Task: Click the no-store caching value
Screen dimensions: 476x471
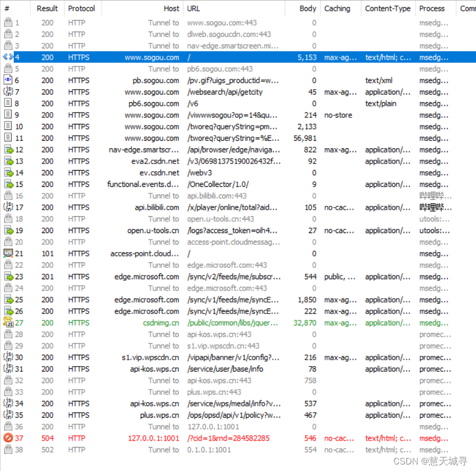Action: 338,115
